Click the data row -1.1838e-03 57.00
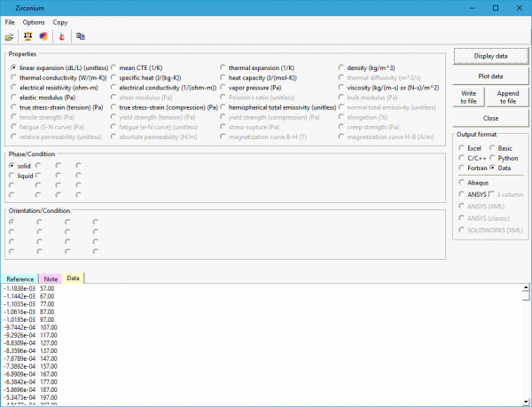The height and width of the screenshot is (407, 532). point(29,288)
